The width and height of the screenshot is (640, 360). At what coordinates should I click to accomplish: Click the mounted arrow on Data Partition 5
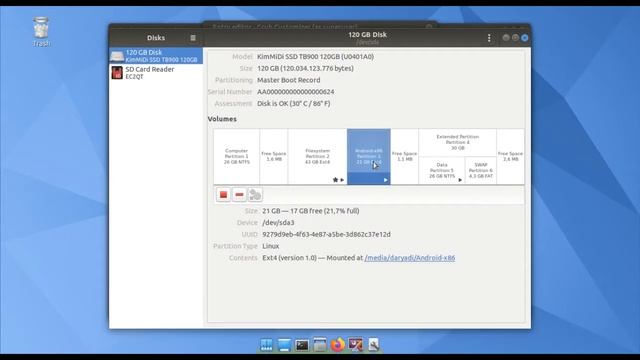click(460, 180)
